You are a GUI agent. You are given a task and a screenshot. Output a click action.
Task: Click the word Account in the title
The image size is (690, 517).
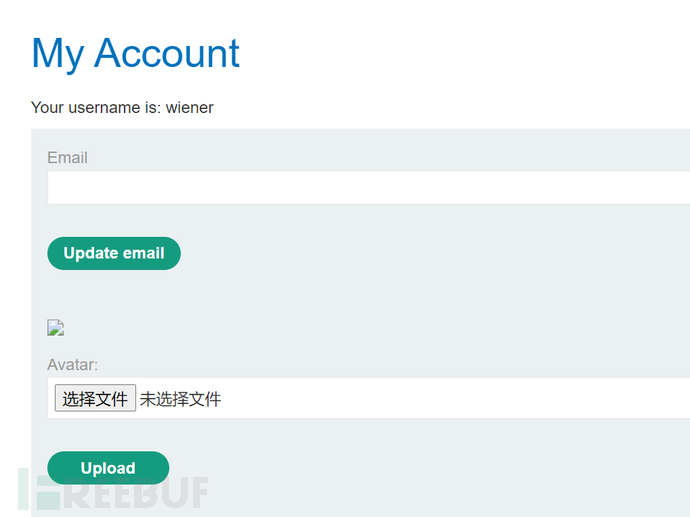tap(167, 53)
